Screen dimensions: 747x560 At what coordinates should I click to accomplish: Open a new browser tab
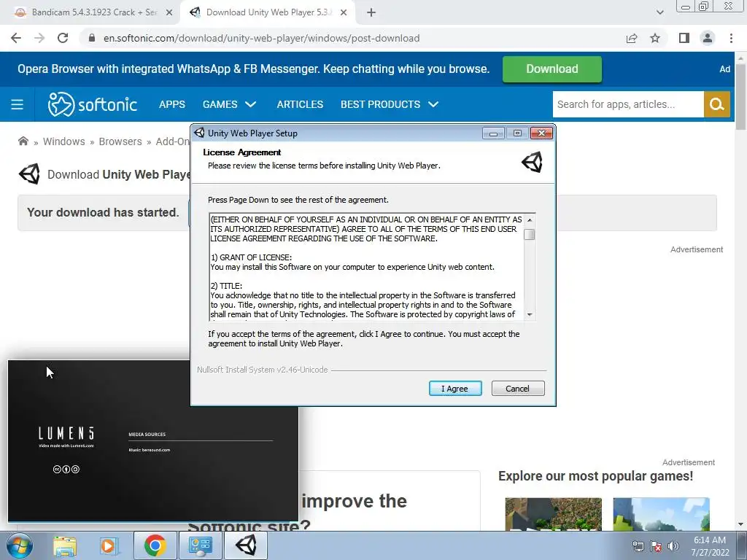pyautogui.click(x=371, y=13)
